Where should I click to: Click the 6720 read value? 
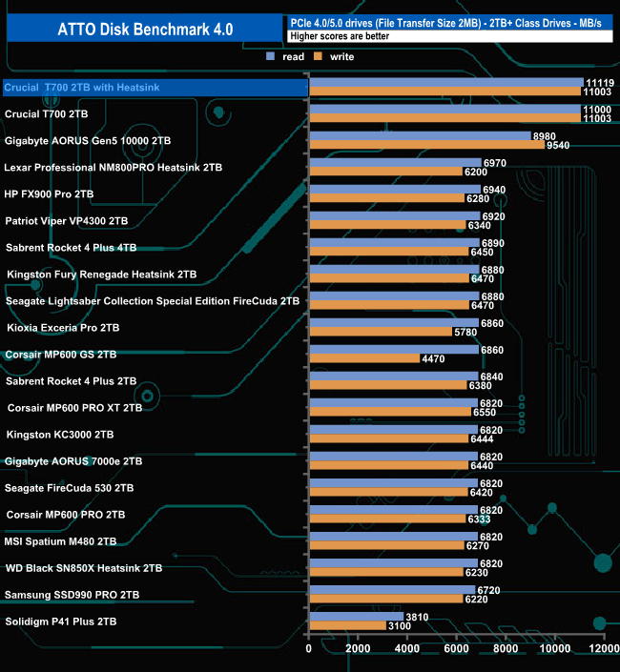pos(488,590)
